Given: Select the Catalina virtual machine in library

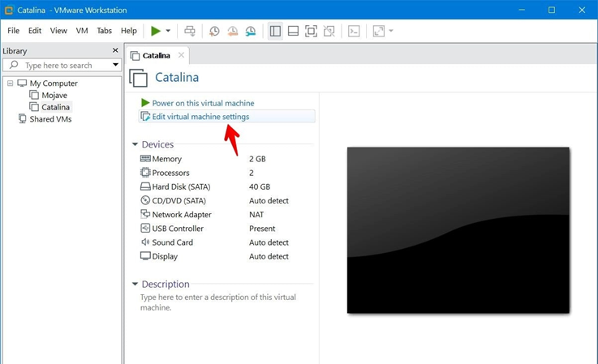Looking at the screenshot, I should coord(56,107).
